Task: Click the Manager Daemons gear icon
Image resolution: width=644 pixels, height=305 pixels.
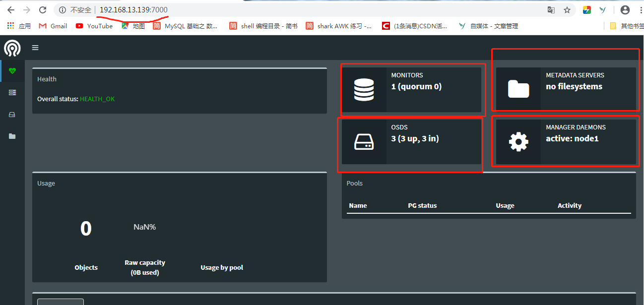Action: 518,141
